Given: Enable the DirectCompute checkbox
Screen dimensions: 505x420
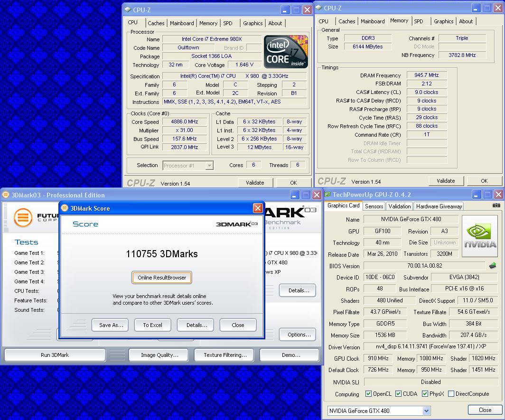Looking at the screenshot, I should point(451,393).
